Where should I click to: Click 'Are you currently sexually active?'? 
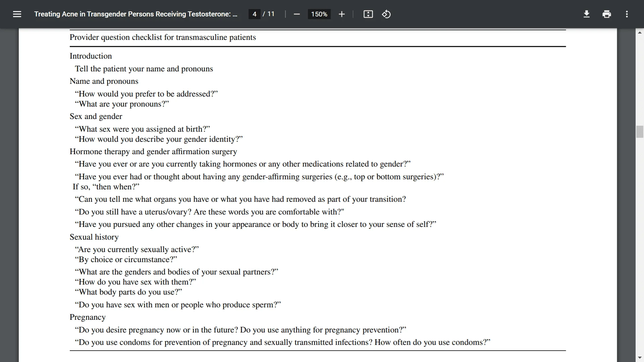coord(137,249)
